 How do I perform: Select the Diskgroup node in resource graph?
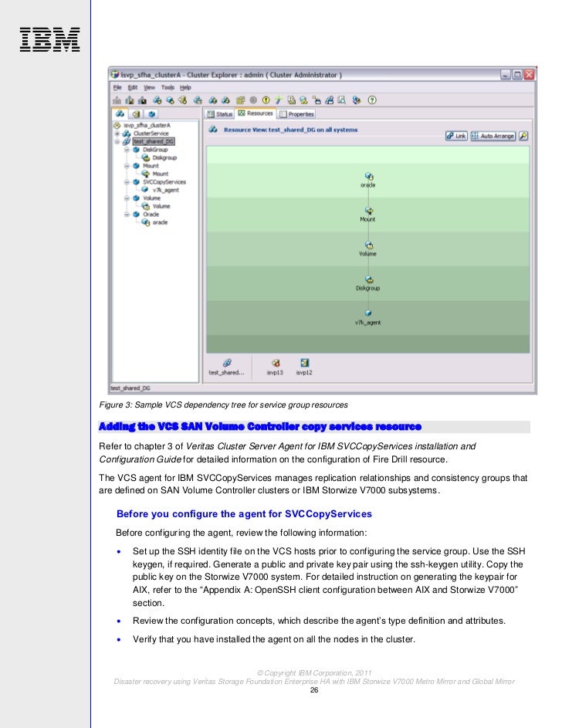[x=368, y=283]
